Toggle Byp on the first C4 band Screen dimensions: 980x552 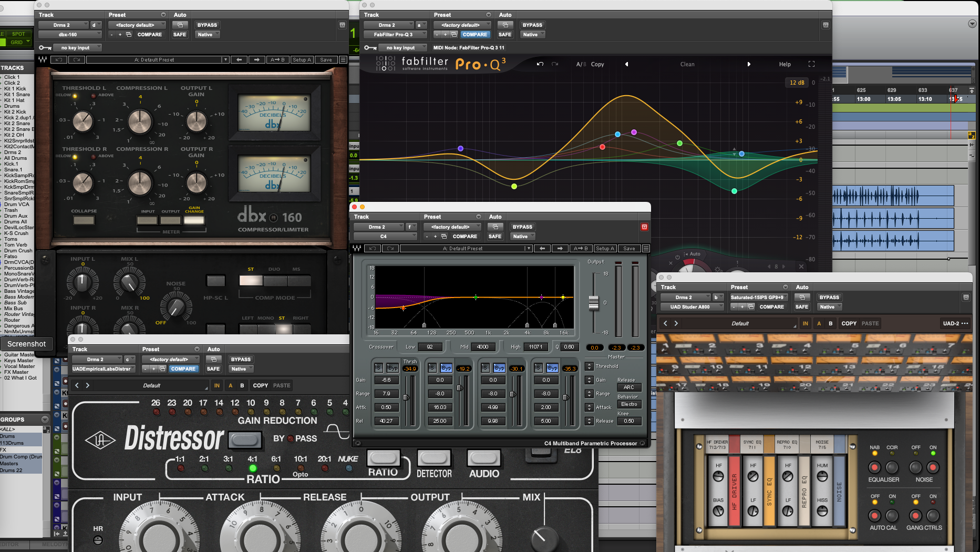(393, 368)
